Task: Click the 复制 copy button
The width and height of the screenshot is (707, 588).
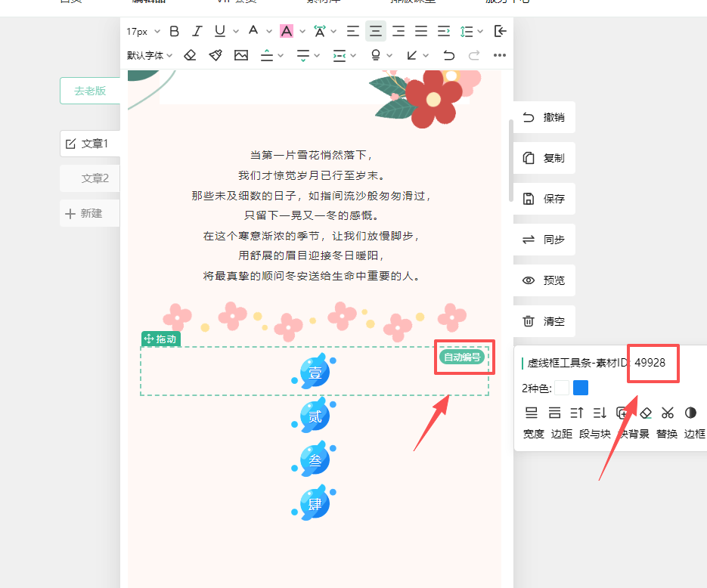Action: coord(544,158)
